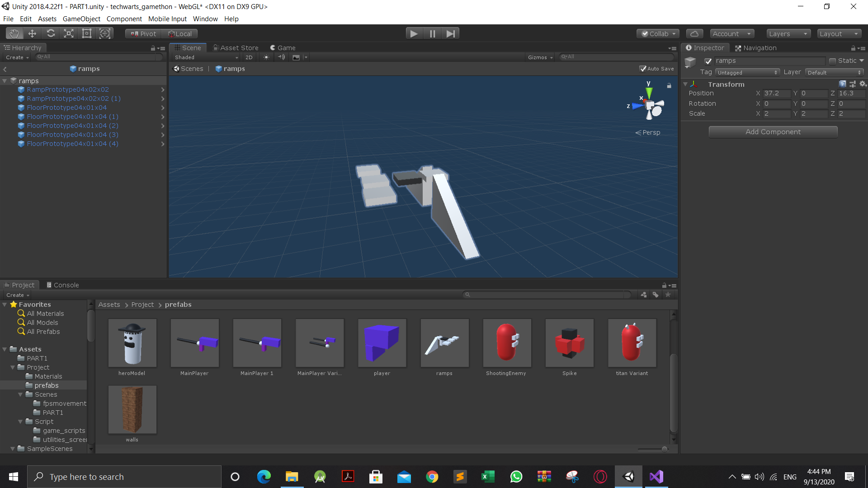Select the ShootingEnemy prefab thumbnail
Viewport: 868px width, 488px height.
[506, 343]
